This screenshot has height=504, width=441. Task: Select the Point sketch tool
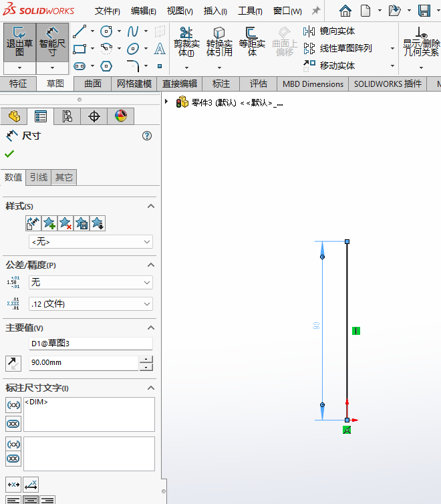click(160, 66)
